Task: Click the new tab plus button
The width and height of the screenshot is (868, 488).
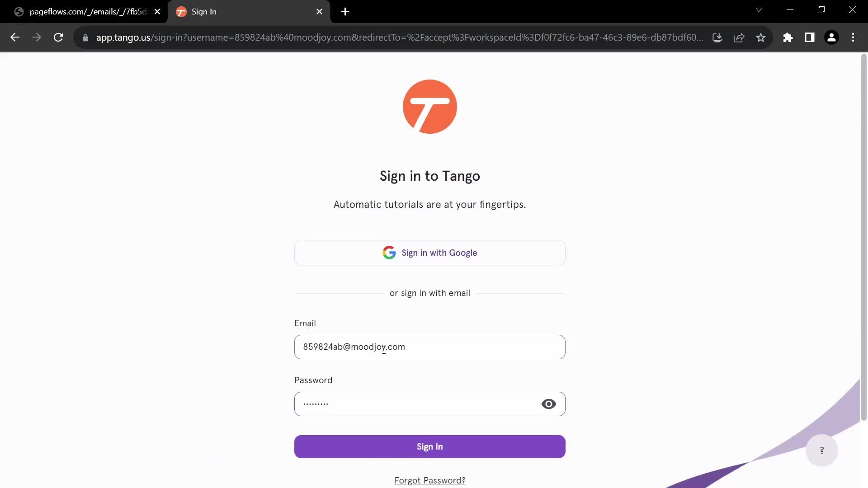Action: click(344, 12)
